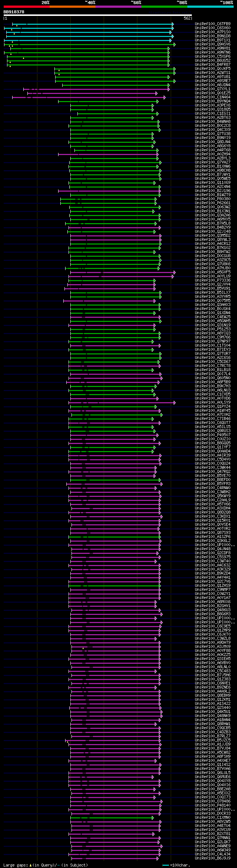Click the purple alignment bar for UniRef100_C1N464
Viewport: 237px width, 868px height.
coord(89,97)
